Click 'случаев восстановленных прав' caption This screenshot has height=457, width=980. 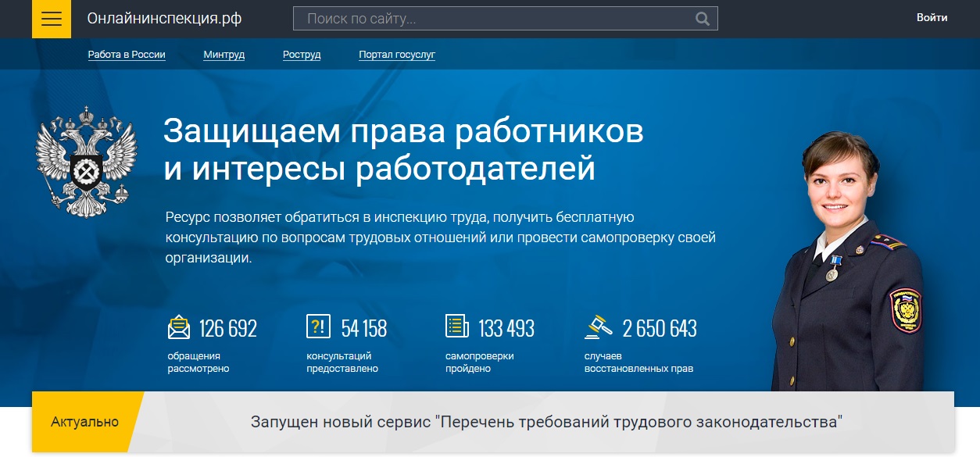[638, 362]
